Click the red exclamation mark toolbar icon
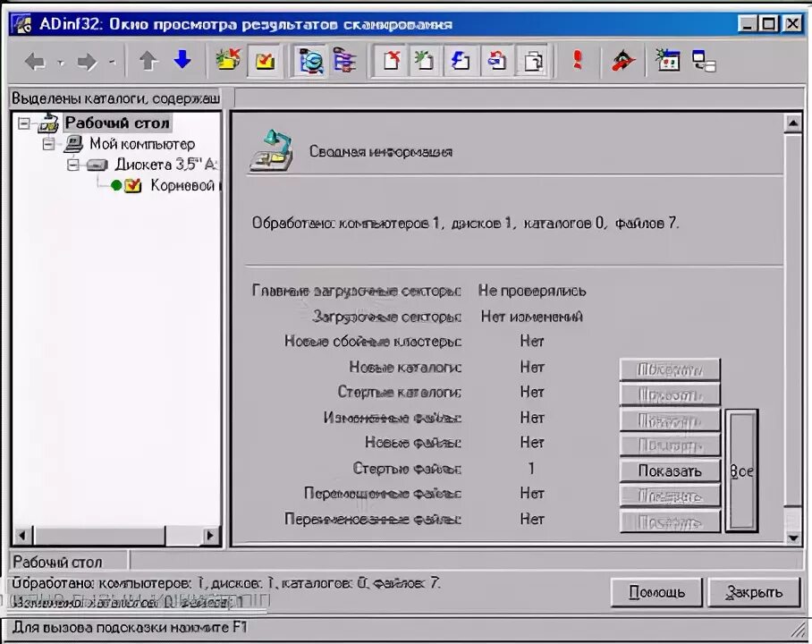812x644 pixels. (x=578, y=61)
